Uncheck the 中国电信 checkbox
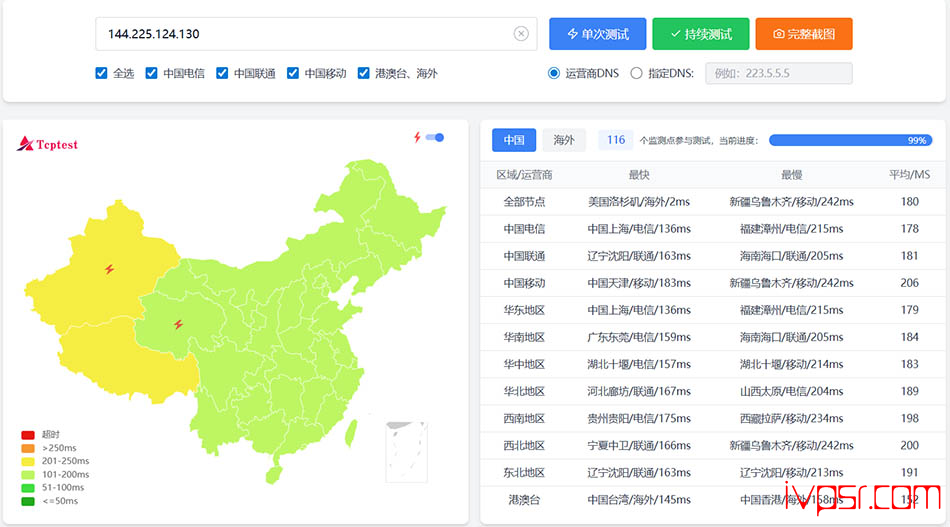The image size is (950, 527). pyautogui.click(x=151, y=73)
